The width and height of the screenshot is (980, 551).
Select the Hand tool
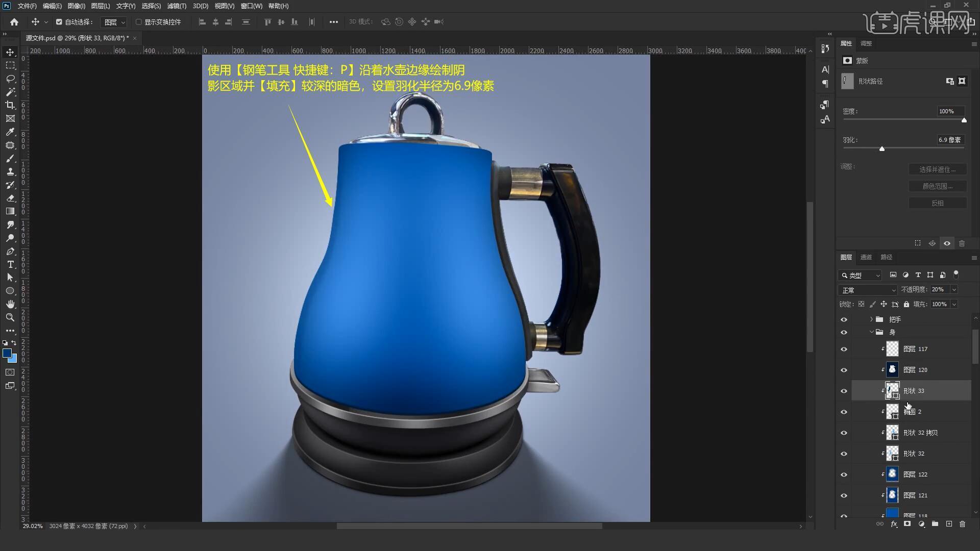pos(10,304)
